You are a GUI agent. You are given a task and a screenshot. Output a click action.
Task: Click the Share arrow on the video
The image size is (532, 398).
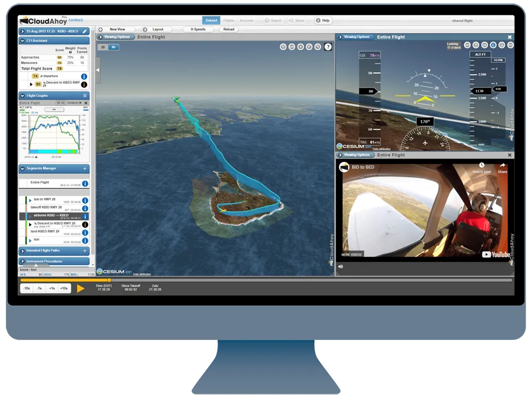pos(503,165)
